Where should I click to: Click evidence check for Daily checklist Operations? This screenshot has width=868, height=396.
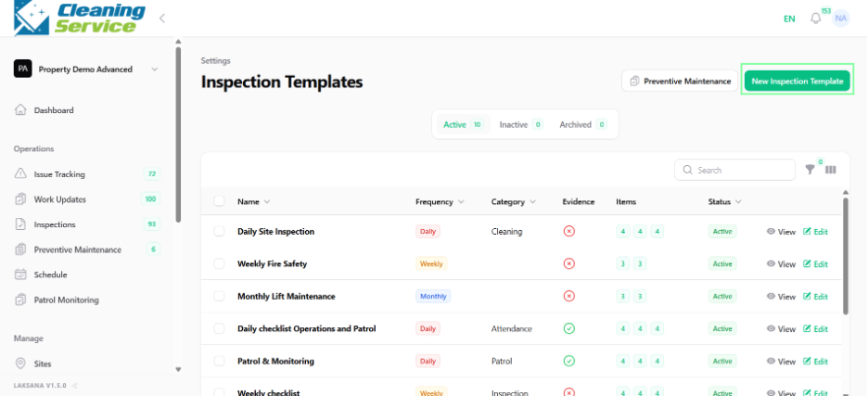(x=569, y=328)
